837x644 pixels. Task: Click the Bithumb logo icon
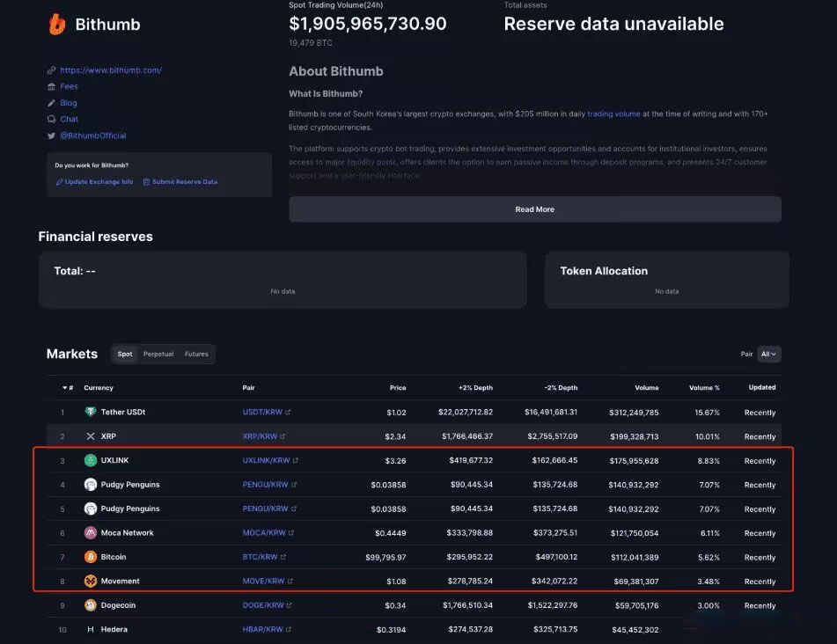57,25
